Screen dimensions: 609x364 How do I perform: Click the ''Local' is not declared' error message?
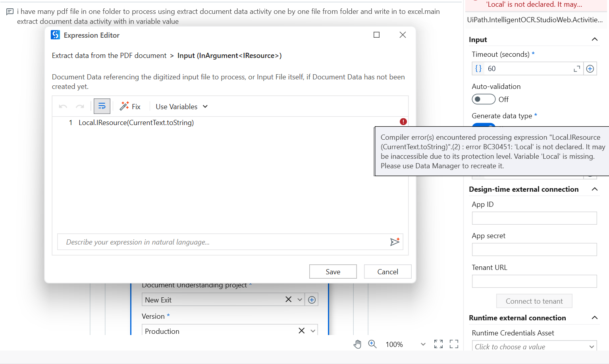(534, 4)
